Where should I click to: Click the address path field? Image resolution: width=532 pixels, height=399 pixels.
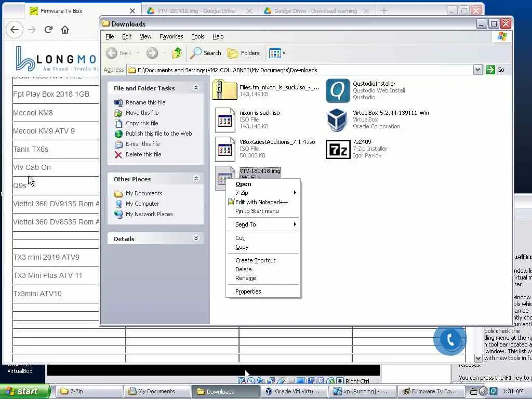point(300,70)
